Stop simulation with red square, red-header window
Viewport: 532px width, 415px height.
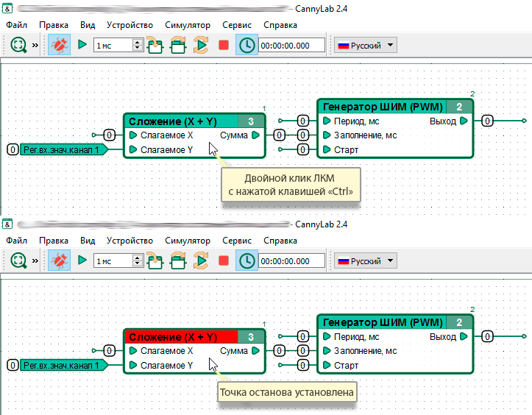(224, 260)
